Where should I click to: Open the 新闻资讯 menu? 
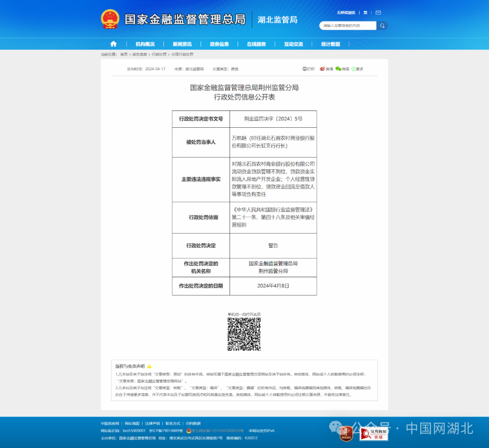pos(182,44)
